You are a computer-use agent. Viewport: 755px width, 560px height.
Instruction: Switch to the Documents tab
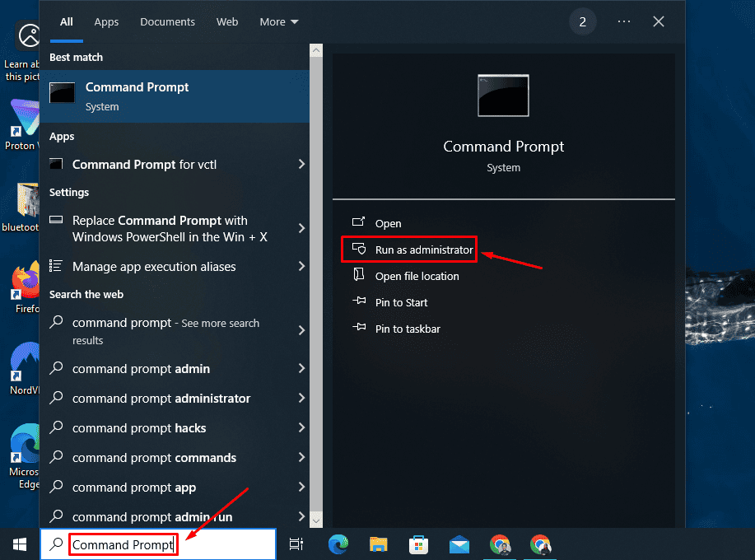pos(168,21)
